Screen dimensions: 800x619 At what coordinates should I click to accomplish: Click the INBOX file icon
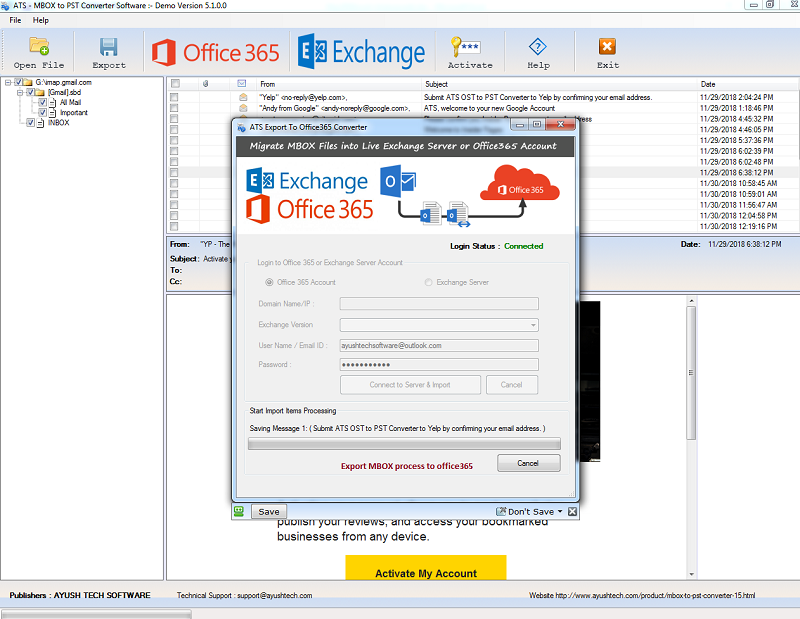(41, 123)
